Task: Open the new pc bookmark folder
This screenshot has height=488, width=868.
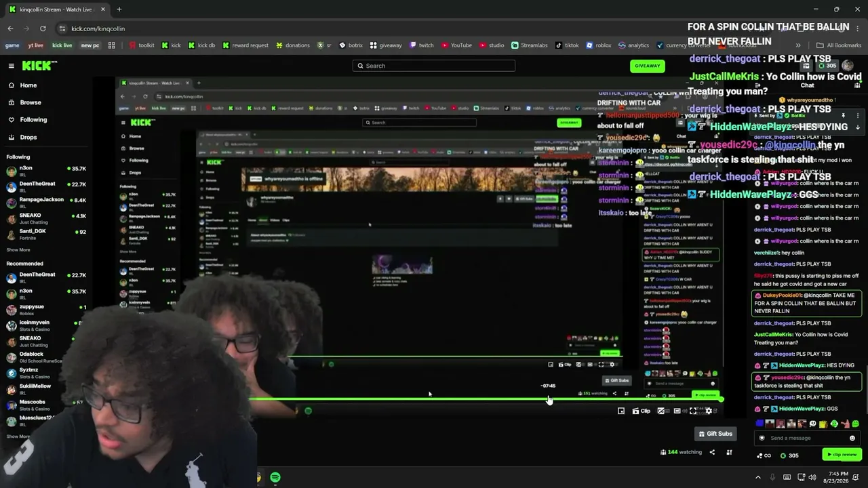Action: click(x=90, y=45)
